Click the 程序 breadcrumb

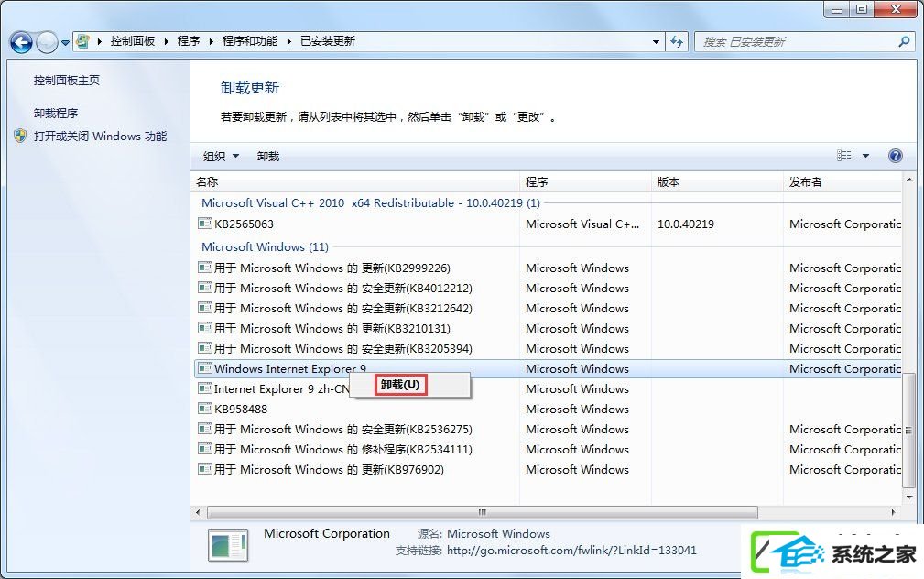click(189, 41)
